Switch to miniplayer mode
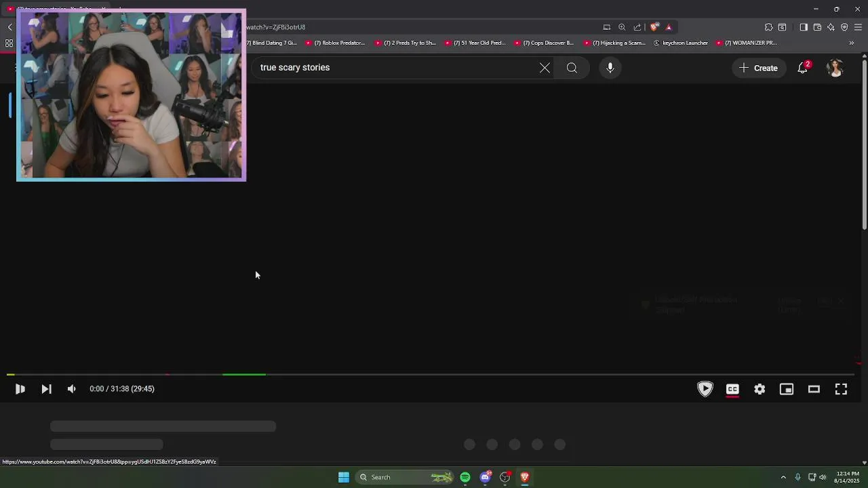The width and height of the screenshot is (868, 488). pos(787,389)
